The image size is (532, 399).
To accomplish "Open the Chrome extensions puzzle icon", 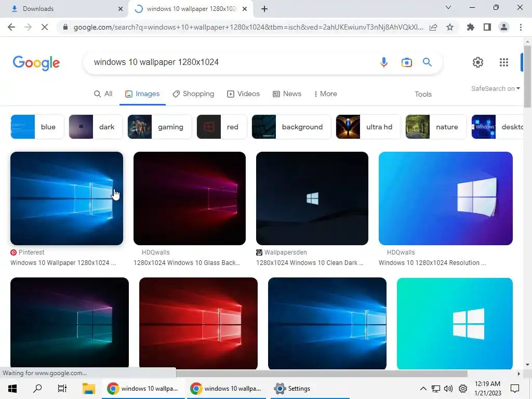I will pos(470,27).
